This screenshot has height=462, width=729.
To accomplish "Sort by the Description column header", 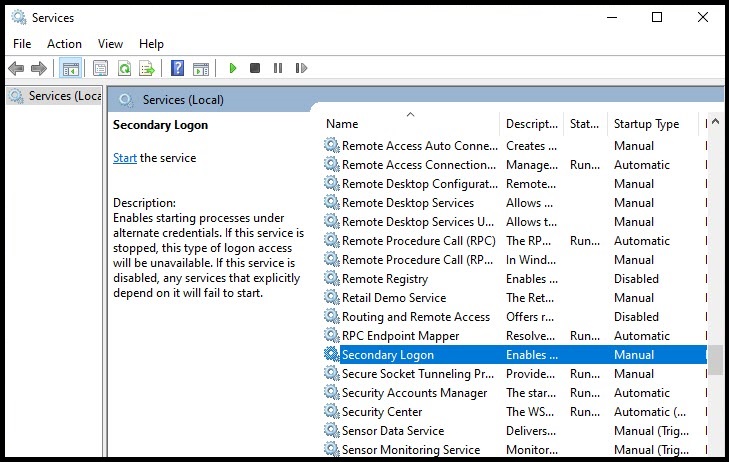I will pos(531,124).
